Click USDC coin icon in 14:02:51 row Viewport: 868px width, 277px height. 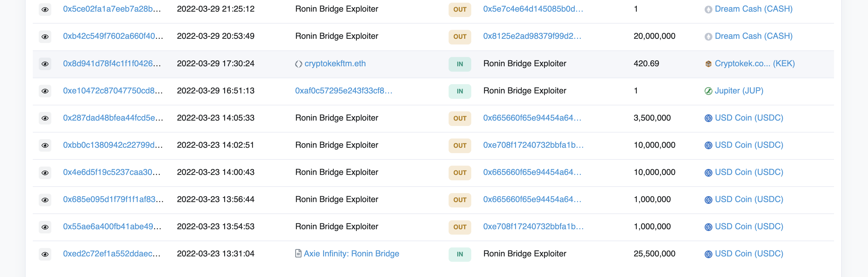(708, 145)
